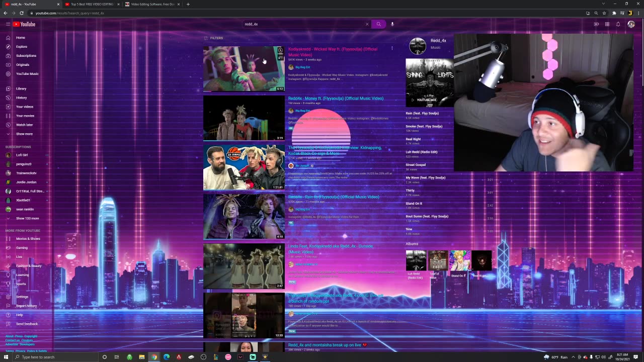The image size is (644, 362).
Task: Open the Settings gear
Action: point(8,297)
